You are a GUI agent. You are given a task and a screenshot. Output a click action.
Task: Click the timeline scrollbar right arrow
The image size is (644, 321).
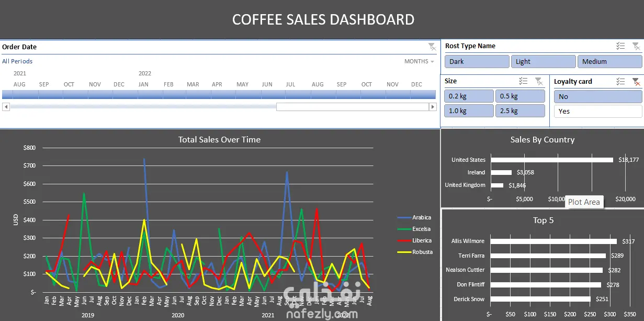tap(433, 107)
